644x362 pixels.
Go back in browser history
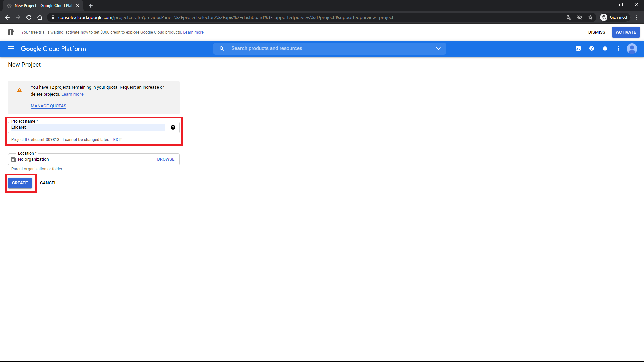7,17
